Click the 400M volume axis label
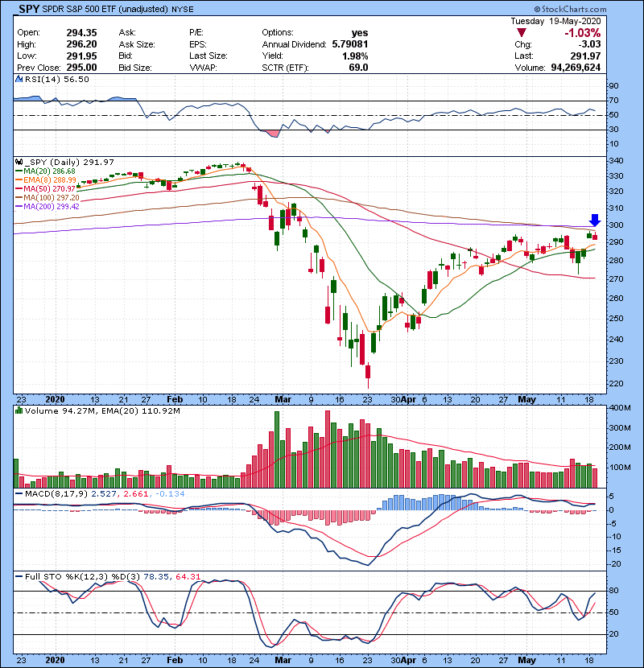The width and height of the screenshot is (644, 668). [x=620, y=408]
